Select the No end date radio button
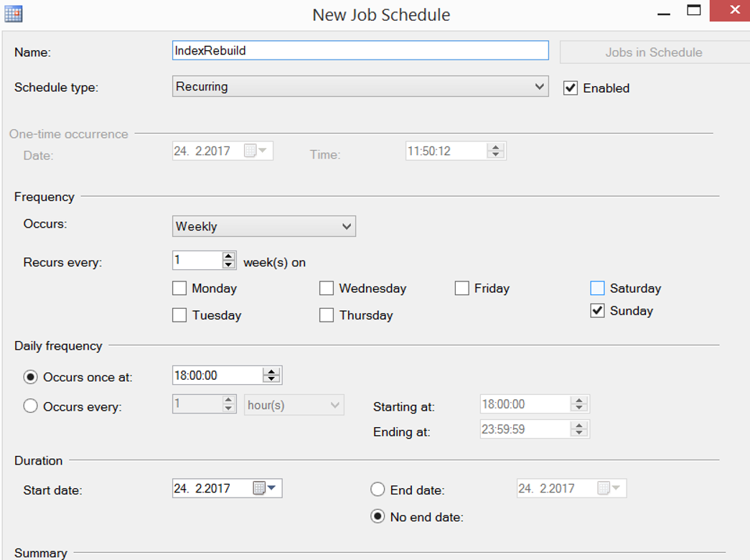750x560 pixels. [x=378, y=516]
